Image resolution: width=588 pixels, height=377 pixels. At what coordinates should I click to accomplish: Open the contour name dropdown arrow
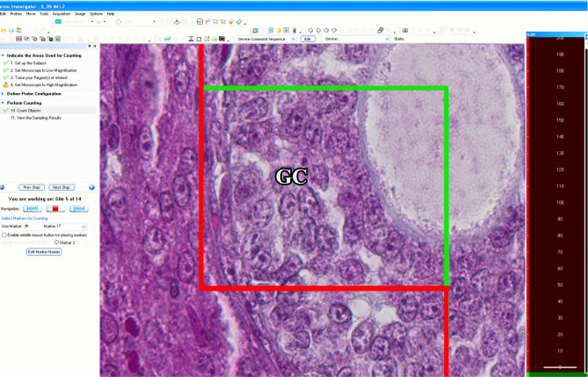(x=92, y=22)
